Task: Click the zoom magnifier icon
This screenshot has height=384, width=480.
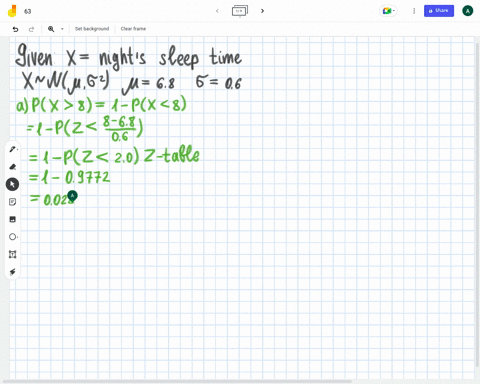Action: click(51, 29)
